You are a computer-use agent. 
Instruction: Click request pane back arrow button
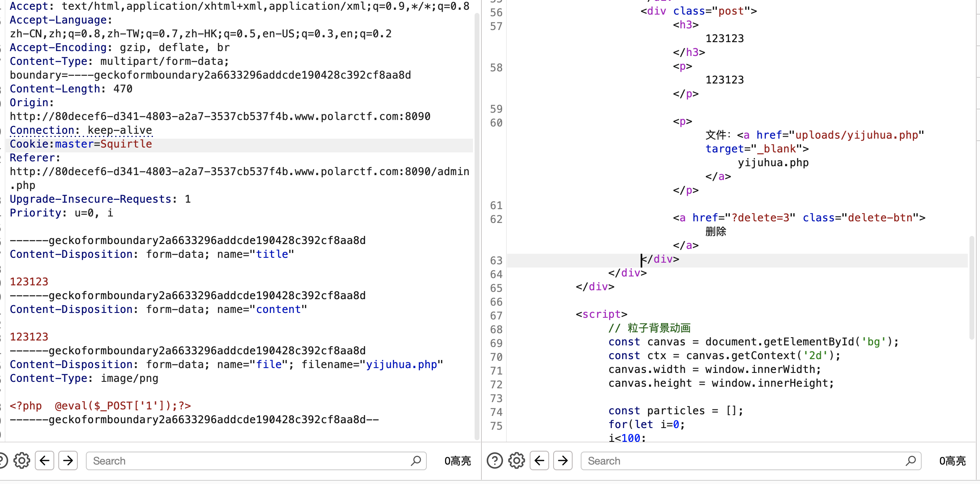tap(45, 461)
